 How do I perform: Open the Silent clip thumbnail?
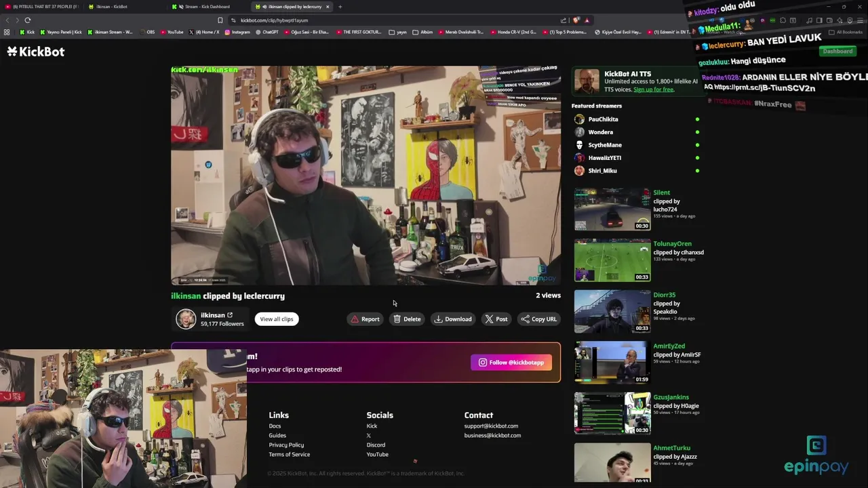(x=612, y=209)
